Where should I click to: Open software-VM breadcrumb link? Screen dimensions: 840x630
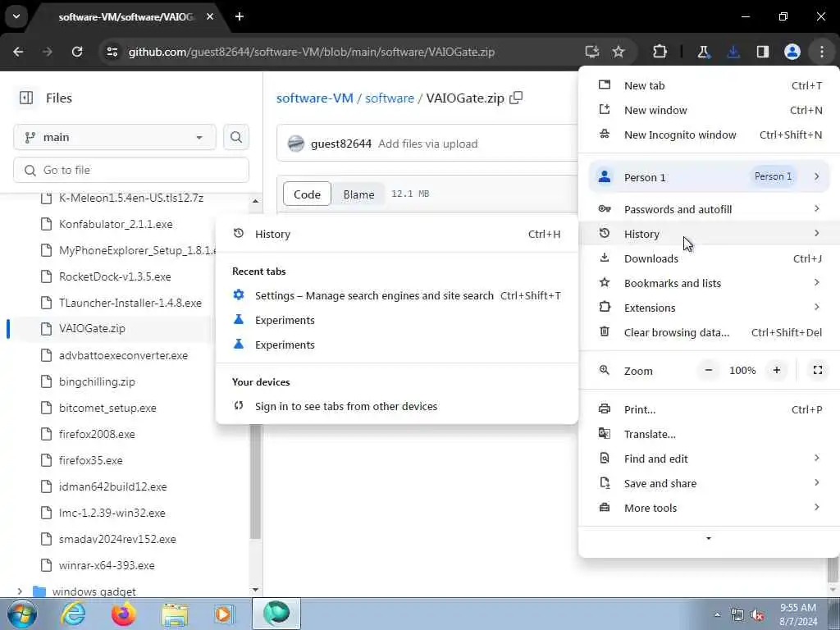[314, 98]
